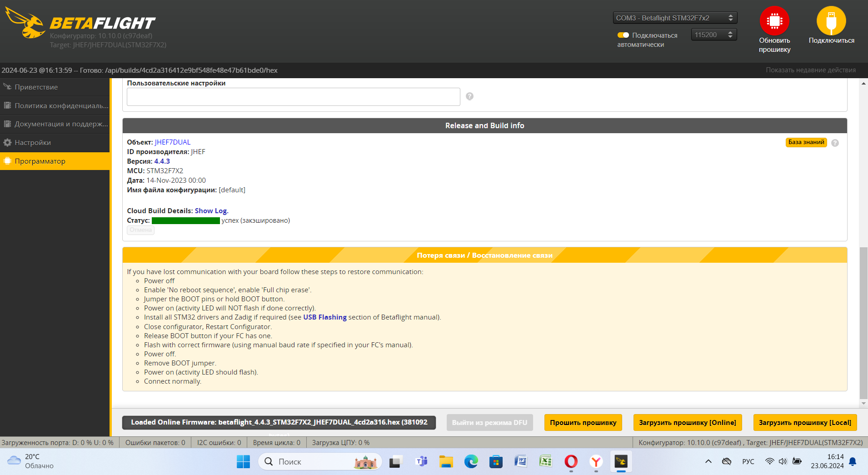This screenshot has width=868, height=475.
Task: Click help icon beside База знаний button
Action: [835, 143]
